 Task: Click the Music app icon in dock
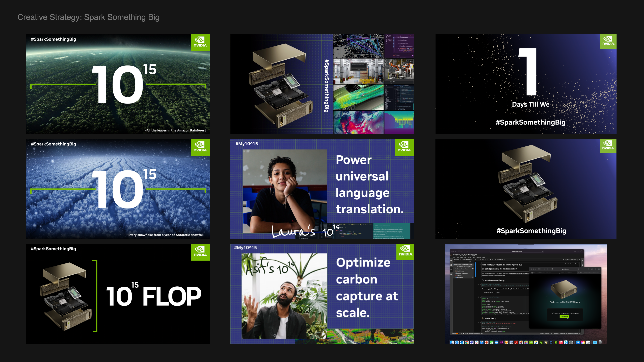click(x=561, y=342)
